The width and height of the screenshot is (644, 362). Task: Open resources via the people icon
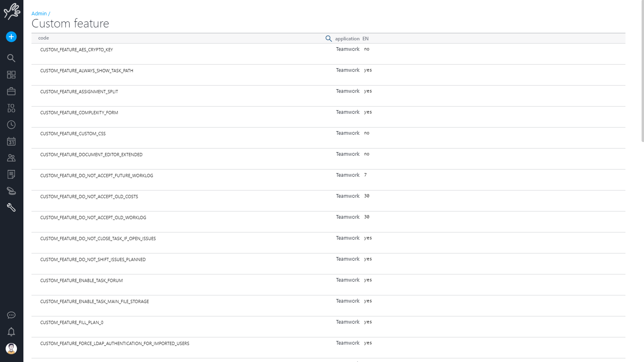click(11, 158)
